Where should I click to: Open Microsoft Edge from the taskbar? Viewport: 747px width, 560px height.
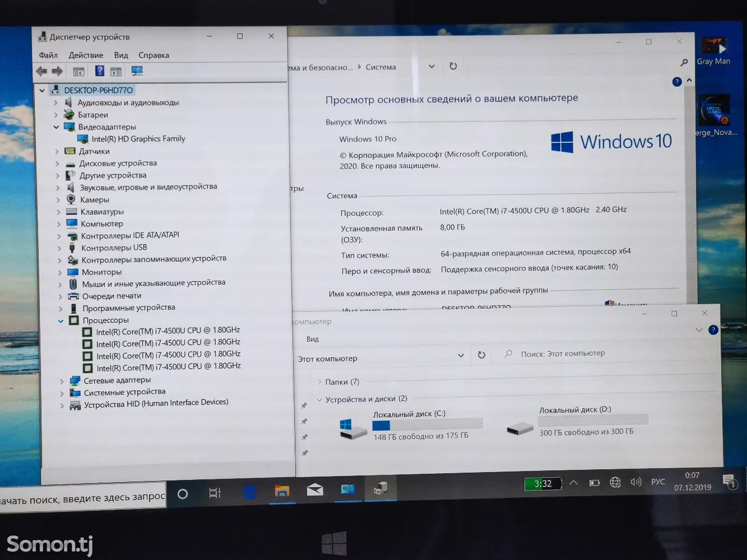(x=250, y=492)
